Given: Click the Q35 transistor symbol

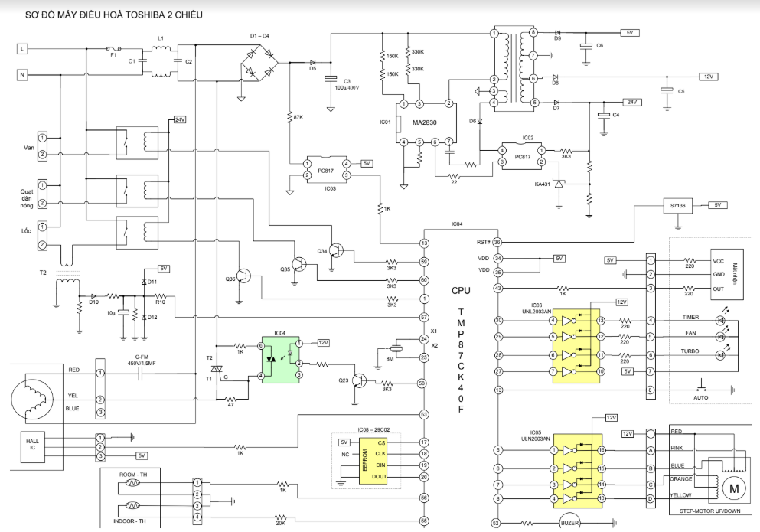Looking at the screenshot, I should coord(299,264).
